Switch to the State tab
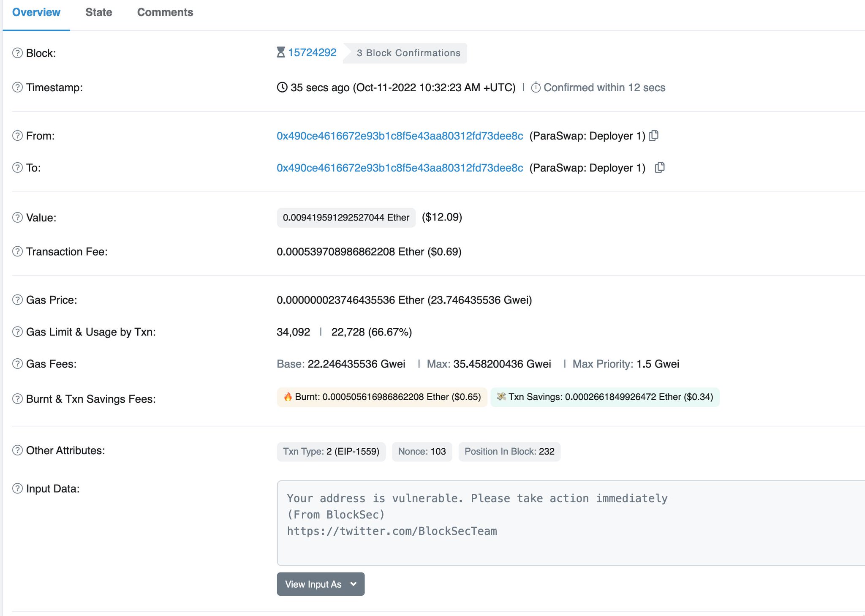Screen dimensions: 865x616 coord(99,12)
